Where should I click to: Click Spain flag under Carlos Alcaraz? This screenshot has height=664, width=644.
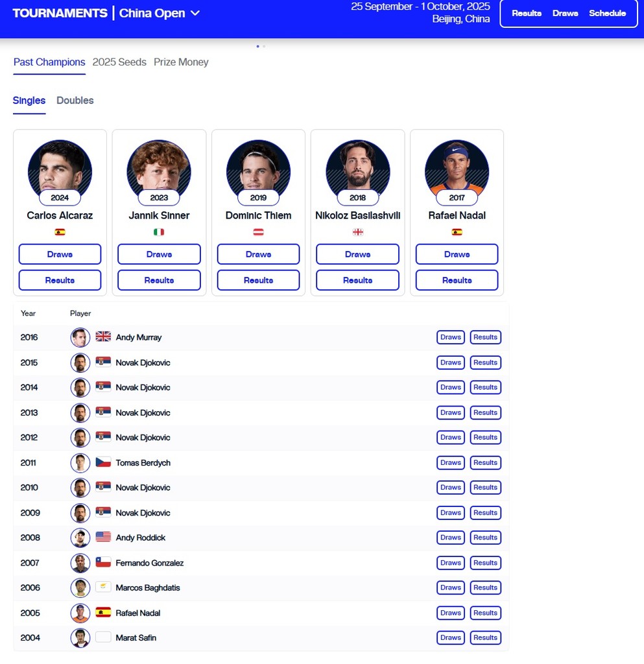point(60,232)
